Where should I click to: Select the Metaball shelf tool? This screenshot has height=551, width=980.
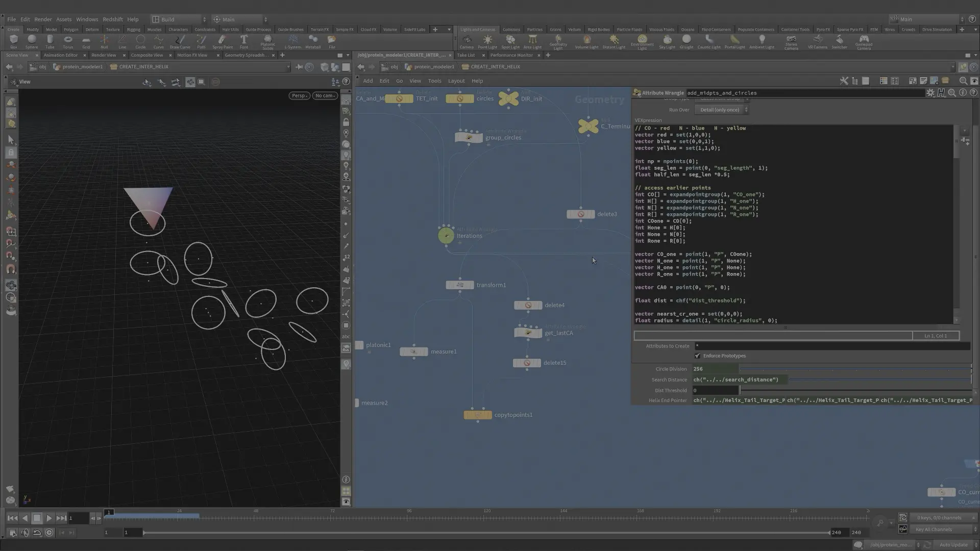coord(313,41)
